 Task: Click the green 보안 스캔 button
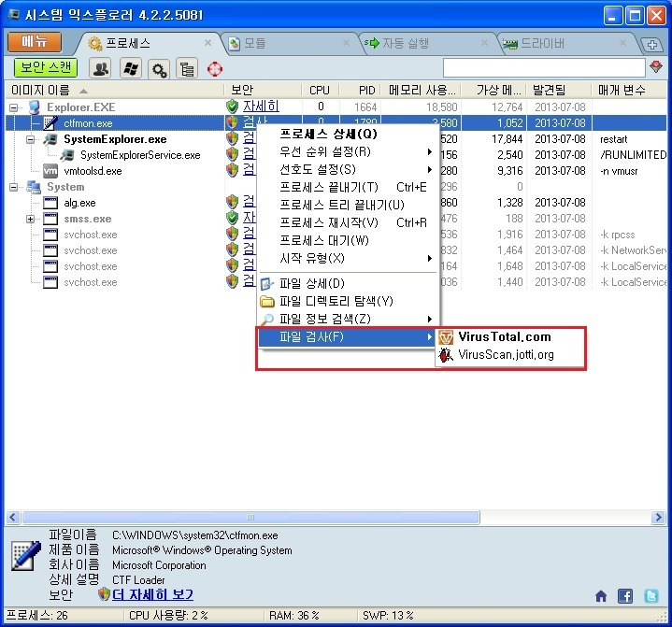pos(46,67)
